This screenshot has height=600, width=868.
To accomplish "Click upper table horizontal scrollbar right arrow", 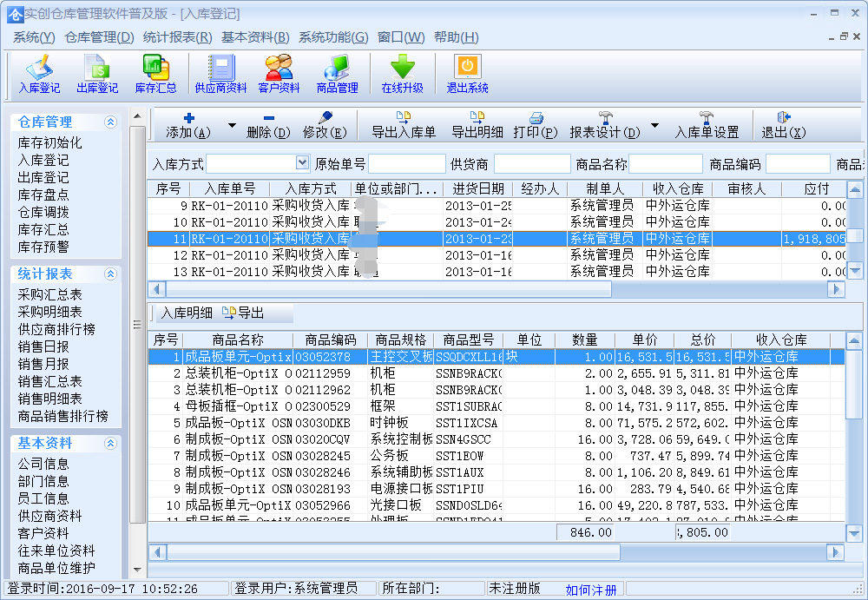I will [836, 289].
